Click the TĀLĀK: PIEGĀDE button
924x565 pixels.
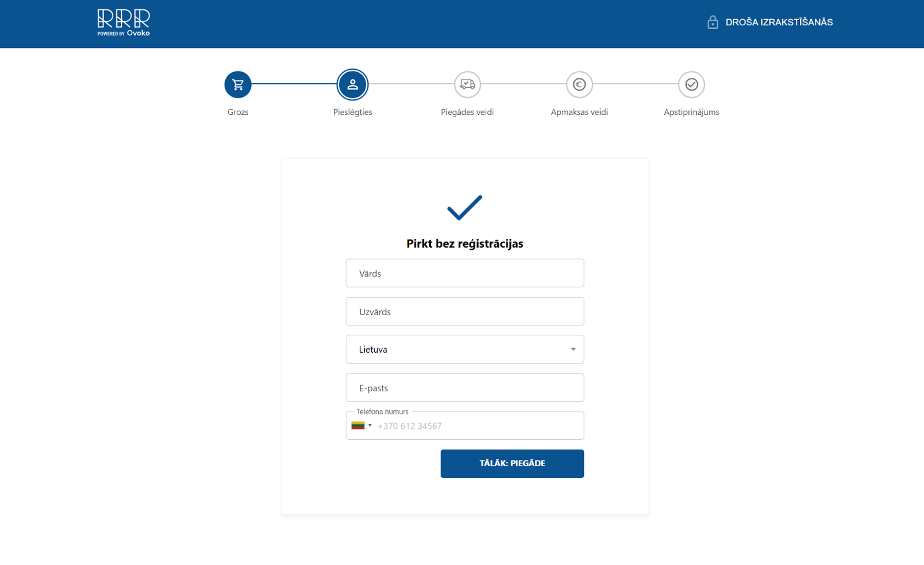click(x=512, y=463)
